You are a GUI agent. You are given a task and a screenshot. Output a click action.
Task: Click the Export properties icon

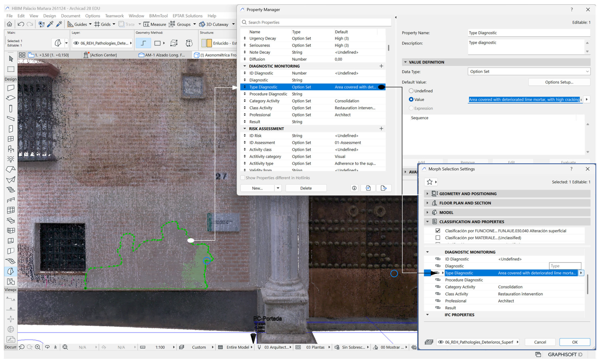coord(383,188)
